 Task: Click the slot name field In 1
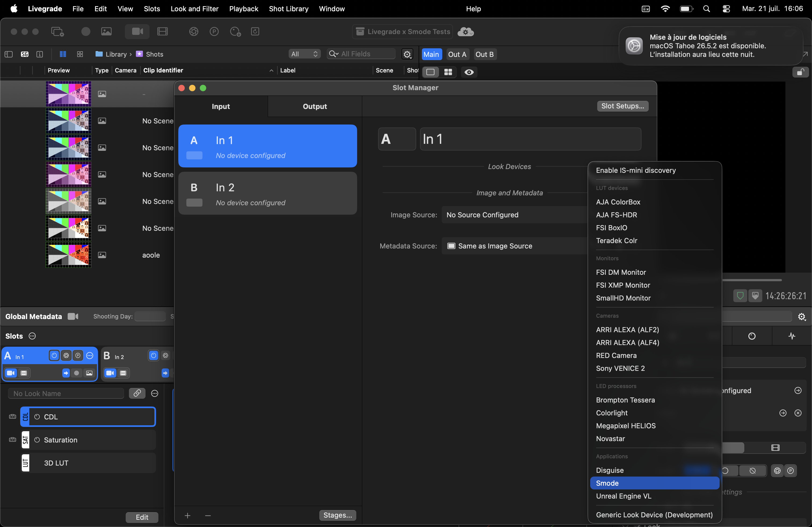(x=531, y=139)
